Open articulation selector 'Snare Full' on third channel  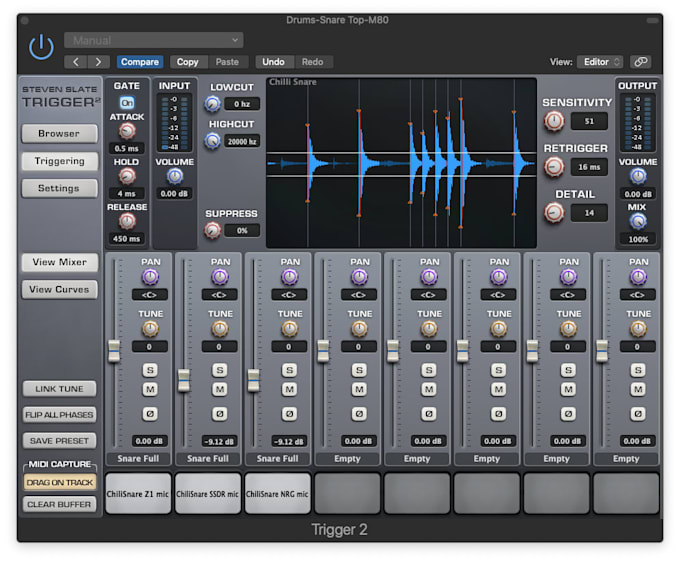click(x=278, y=458)
